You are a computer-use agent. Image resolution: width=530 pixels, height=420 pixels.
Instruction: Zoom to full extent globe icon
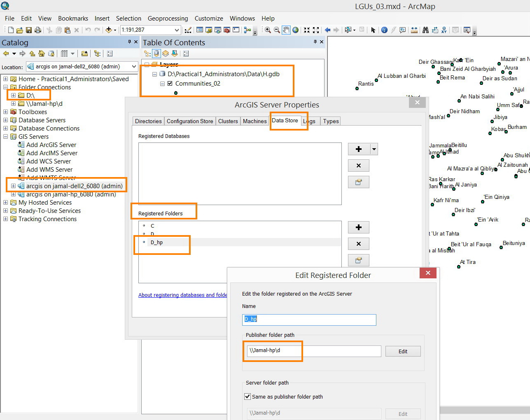295,30
